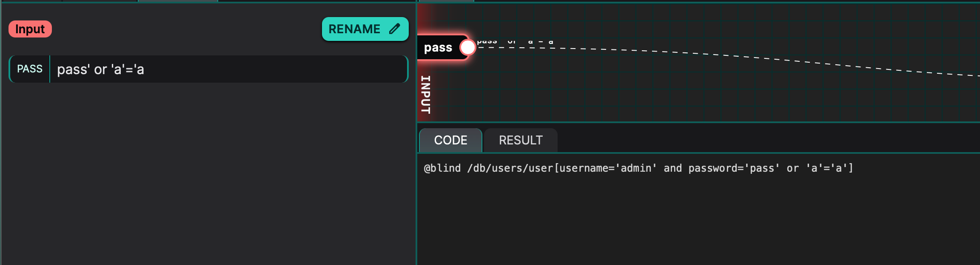Screen dimensions: 980x265
Task: Select the dashed connection wire
Action: point(723,55)
